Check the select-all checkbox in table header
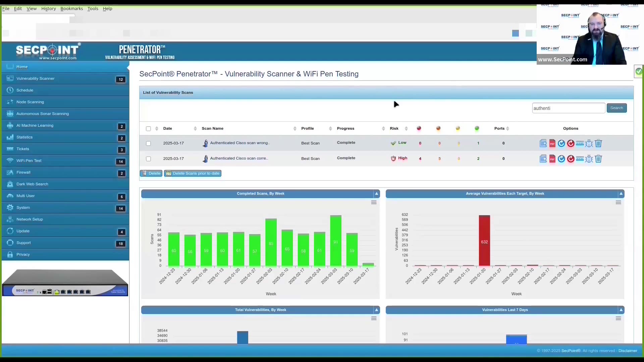 [149, 129]
